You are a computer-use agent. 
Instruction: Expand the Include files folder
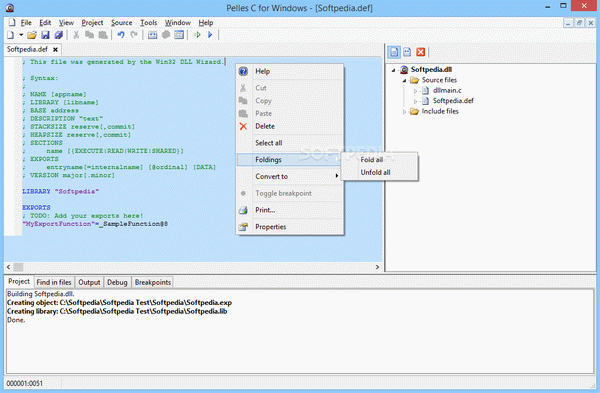(404, 112)
